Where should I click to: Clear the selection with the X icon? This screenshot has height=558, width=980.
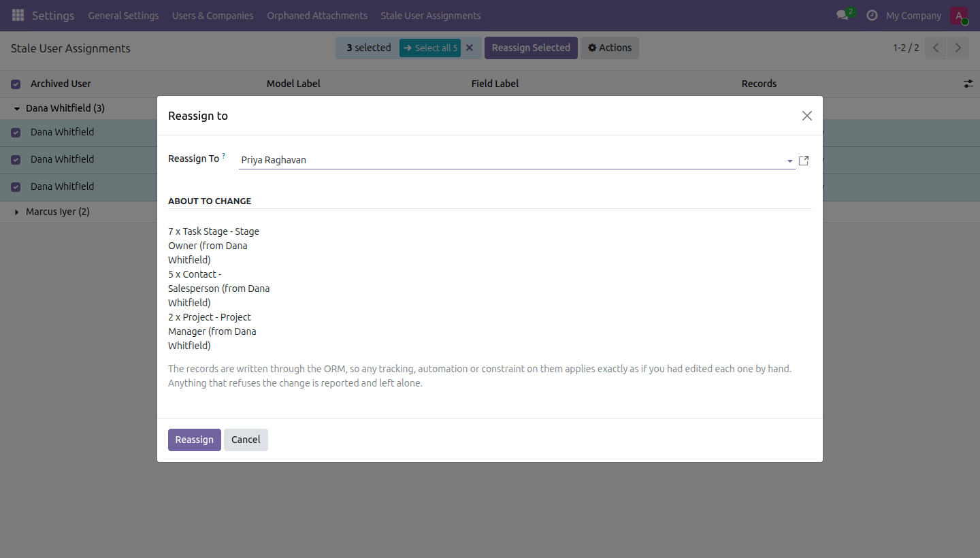(x=469, y=48)
